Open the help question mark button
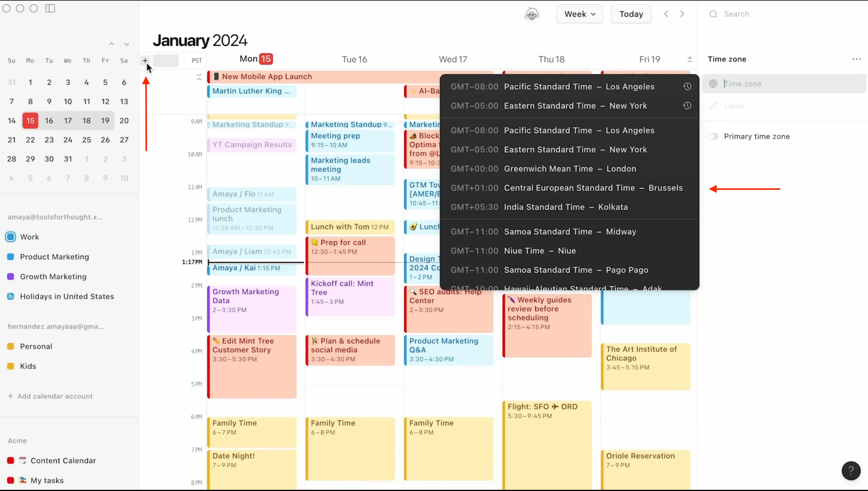Viewport: 868px width, 491px height. click(x=851, y=470)
